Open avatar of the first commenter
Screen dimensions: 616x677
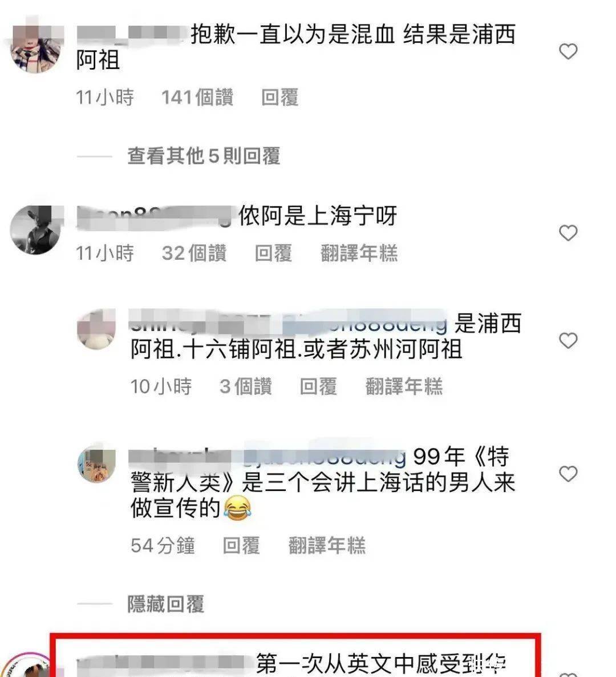pyautogui.click(x=36, y=49)
